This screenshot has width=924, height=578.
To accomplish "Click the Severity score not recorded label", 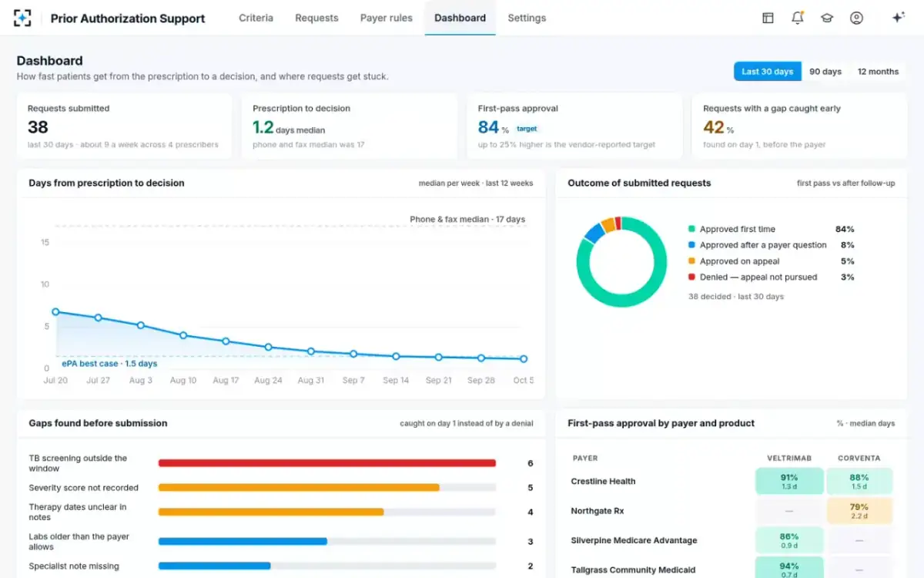I will click(83, 488).
